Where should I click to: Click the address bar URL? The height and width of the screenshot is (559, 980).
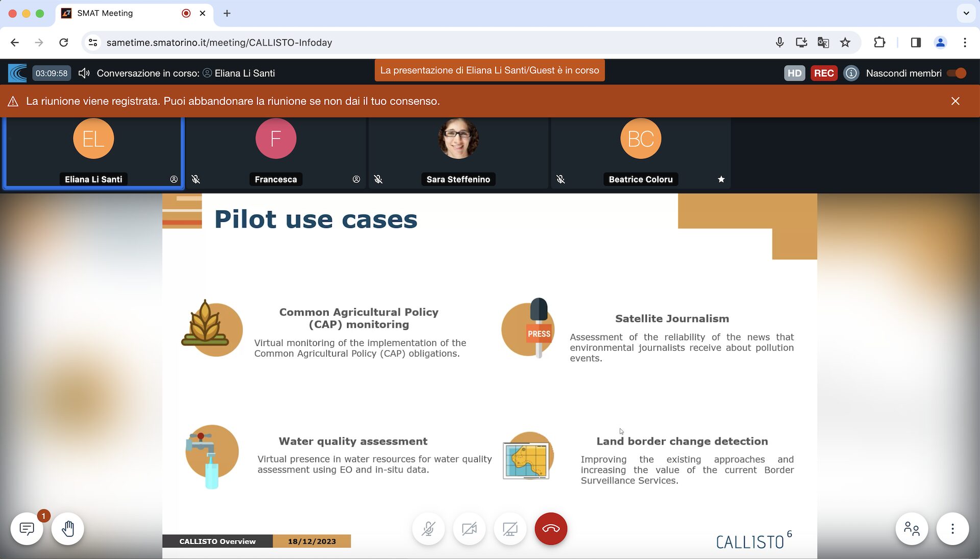click(x=219, y=42)
